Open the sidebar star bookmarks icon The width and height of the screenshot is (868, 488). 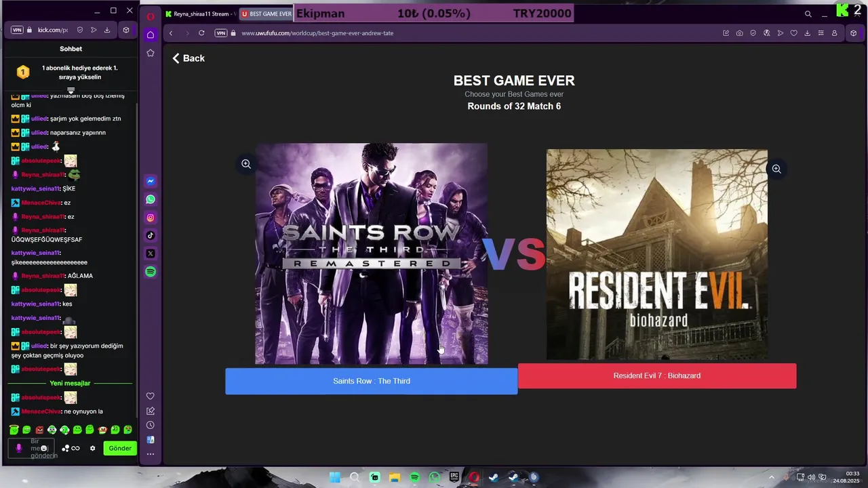tap(151, 53)
